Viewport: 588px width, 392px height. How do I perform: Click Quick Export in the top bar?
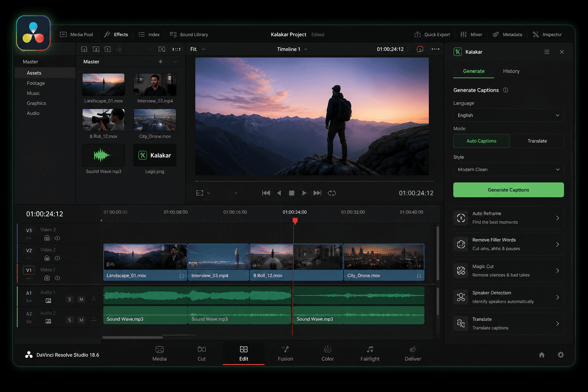tap(432, 34)
